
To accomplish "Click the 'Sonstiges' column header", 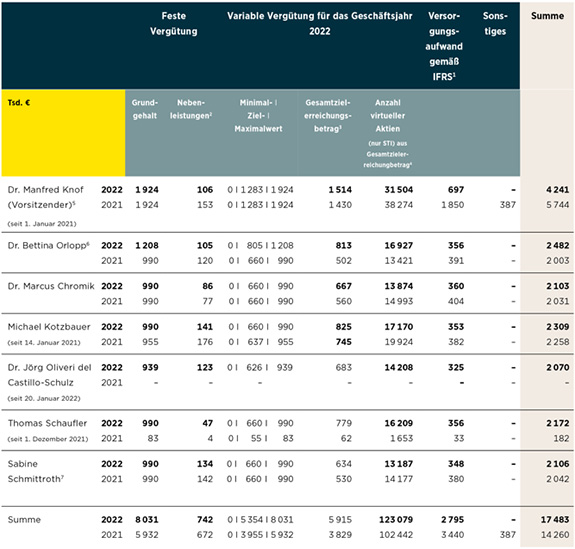I will [495, 23].
